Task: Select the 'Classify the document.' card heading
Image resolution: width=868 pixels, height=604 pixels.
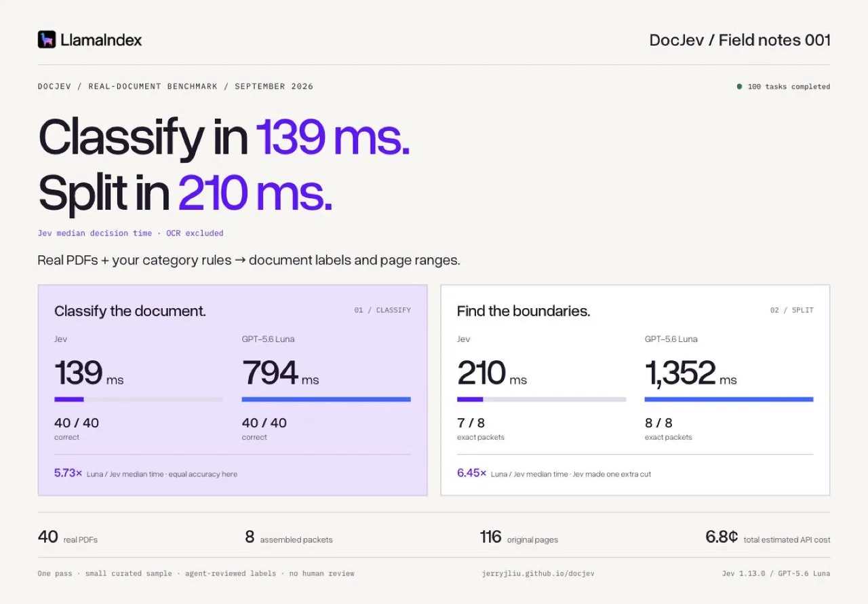Action: [130, 311]
